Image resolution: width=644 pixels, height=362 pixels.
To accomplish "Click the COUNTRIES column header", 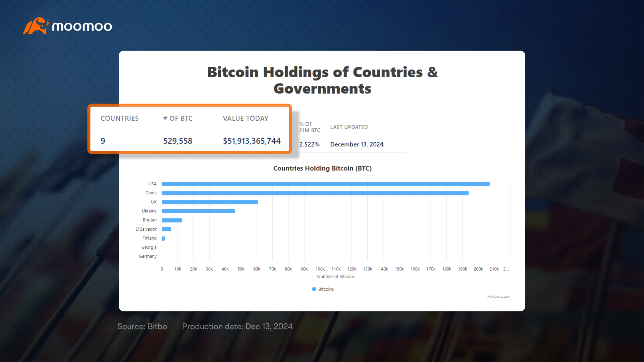I will [x=120, y=118].
